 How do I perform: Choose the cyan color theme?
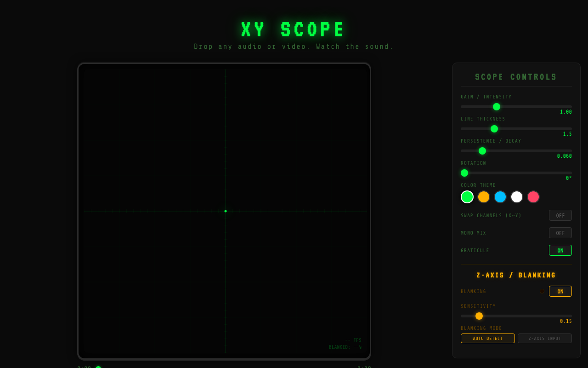click(500, 197)
